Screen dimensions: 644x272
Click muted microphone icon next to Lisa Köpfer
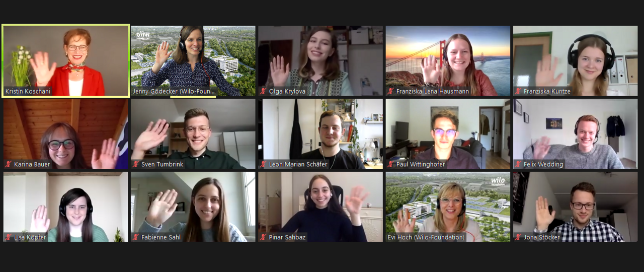click(8, 237)
